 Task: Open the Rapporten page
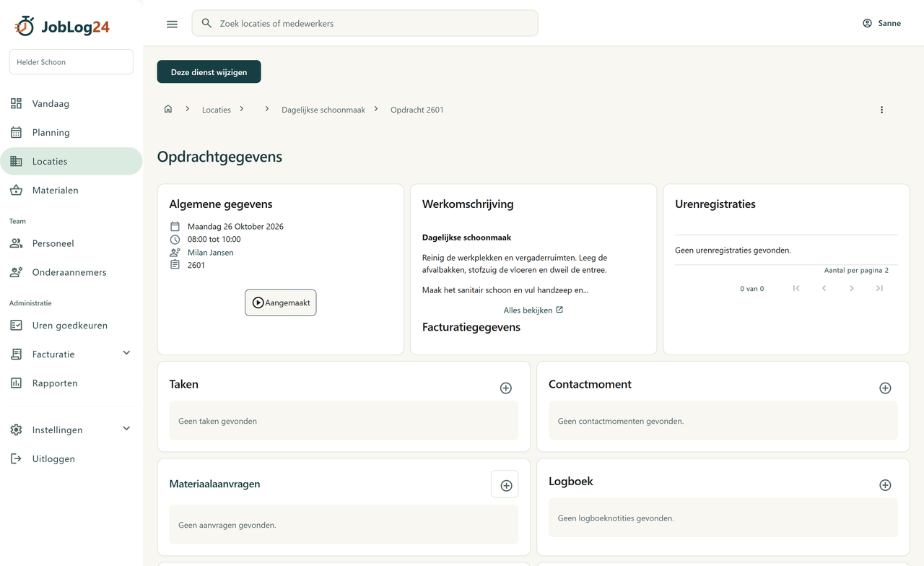click(x=71, y=383)
